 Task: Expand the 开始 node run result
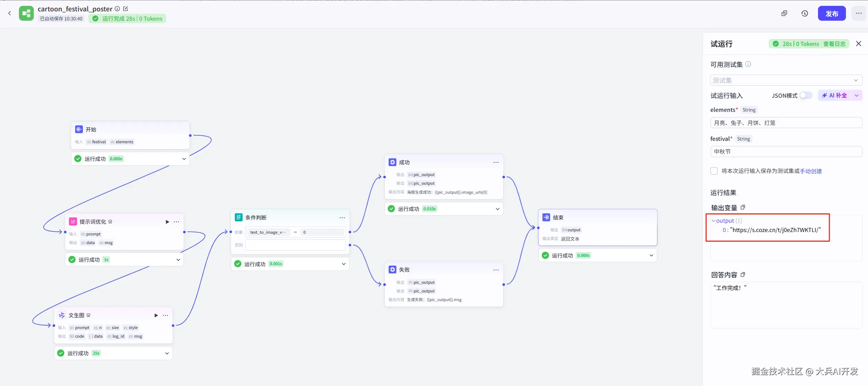pos(184,159)
